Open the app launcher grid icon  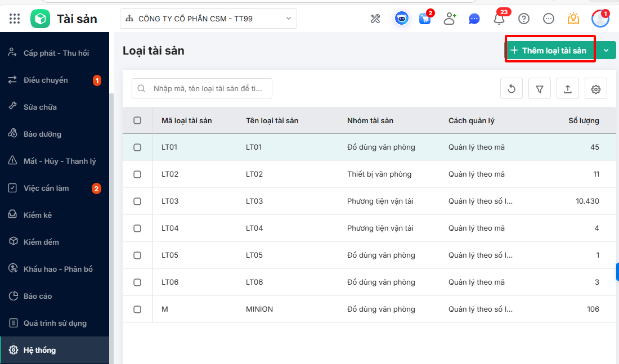15,19
